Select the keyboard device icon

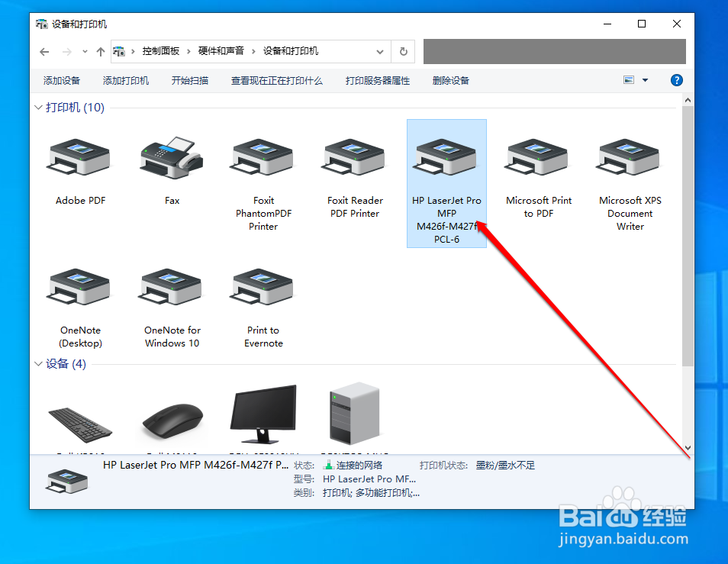tap(80, 424)
